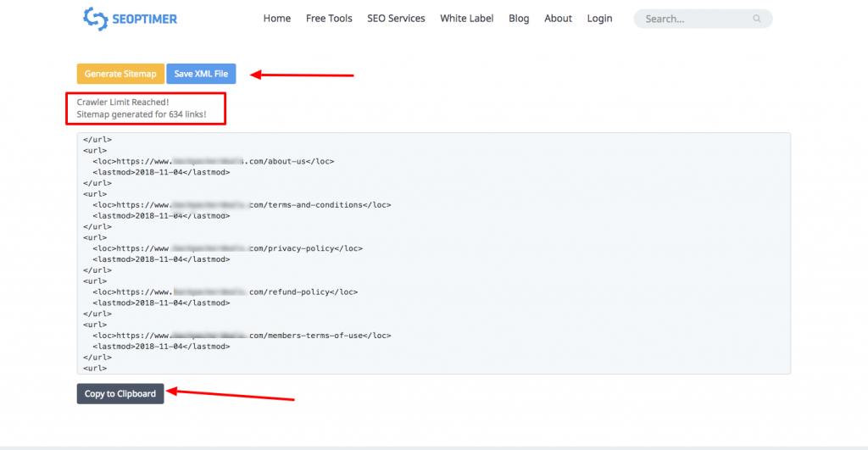The image size is (868, 450).
Task: Open the Free Tools menu
Action: pyautogui.click(x=329, y=19)
